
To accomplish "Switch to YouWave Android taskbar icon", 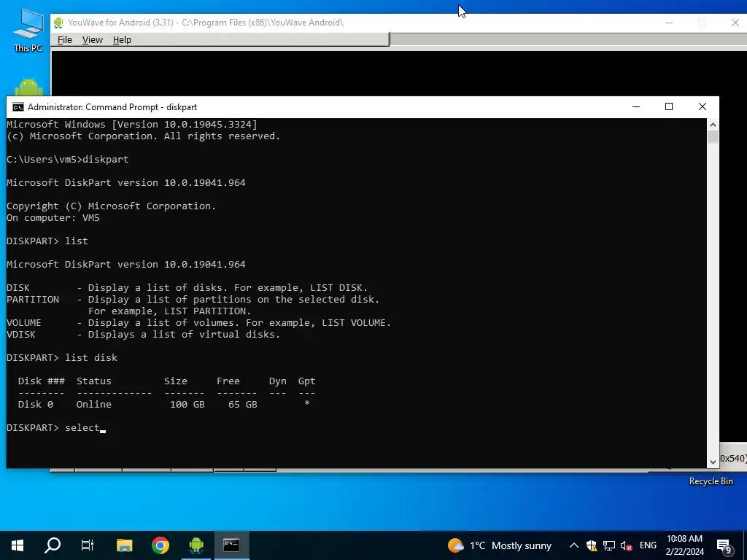I will (196, 545).
